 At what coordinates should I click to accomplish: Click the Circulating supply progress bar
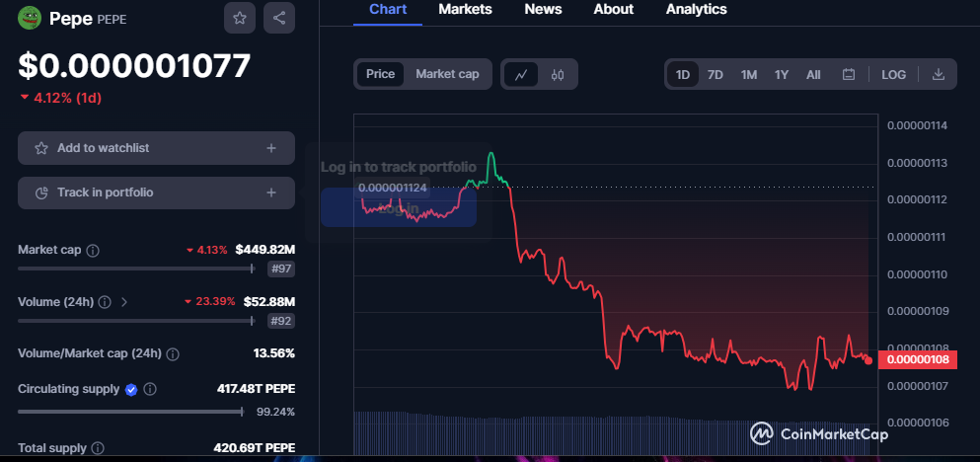click(130, 412)
